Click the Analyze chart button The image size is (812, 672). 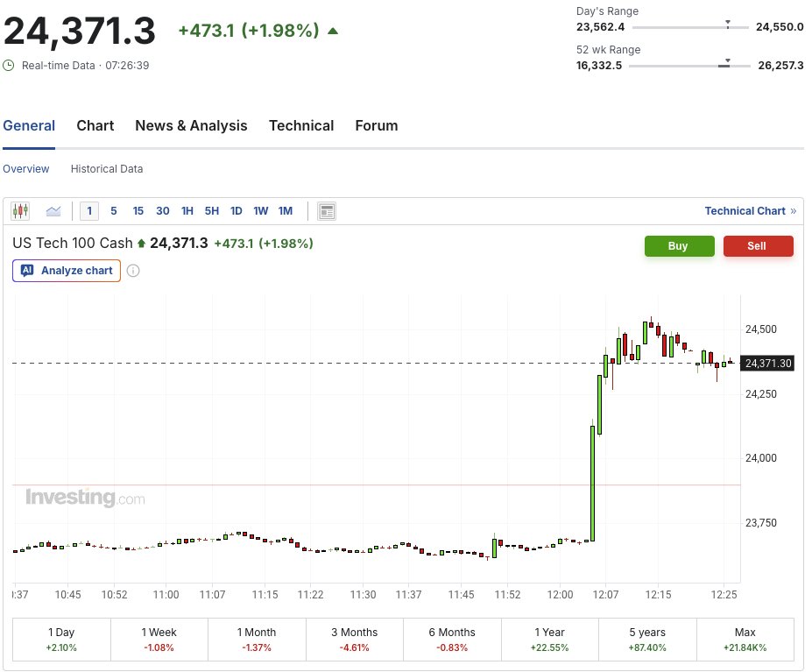pos(67,271)
